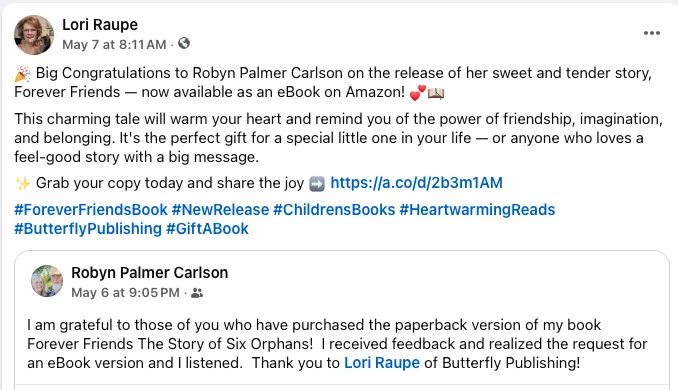678x390 pixels.
Task: Click the Robyn Palmer Carlson author name
Action: 150,273
